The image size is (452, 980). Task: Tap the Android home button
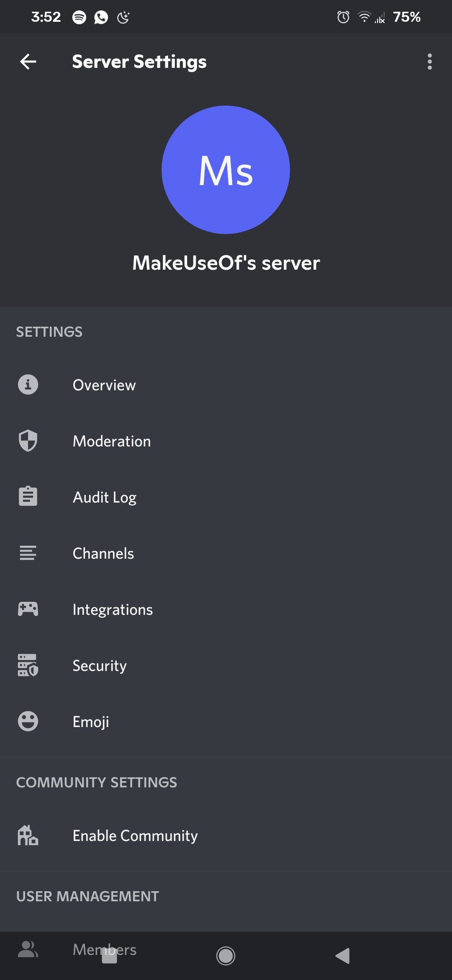tap(226, 956)
